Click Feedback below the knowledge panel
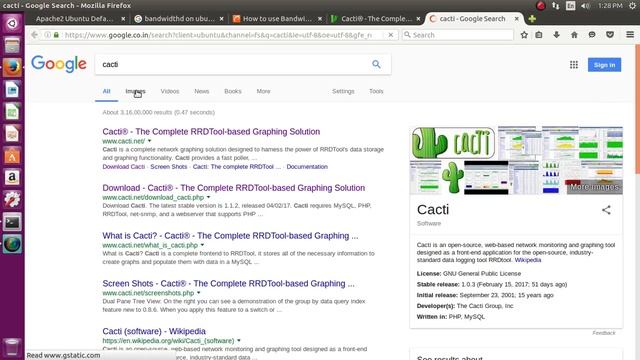The height and width of the screenshot is (360, 640). pos(604,333)
